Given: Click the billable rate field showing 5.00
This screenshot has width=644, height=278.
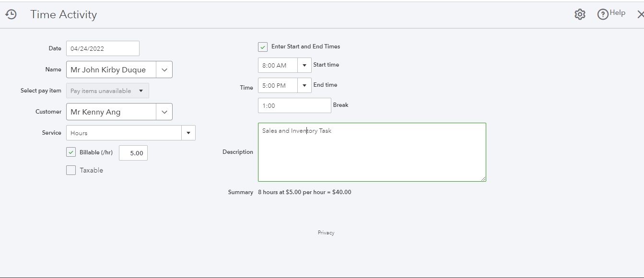Looking at the screenshot, I should pos(133,153).
